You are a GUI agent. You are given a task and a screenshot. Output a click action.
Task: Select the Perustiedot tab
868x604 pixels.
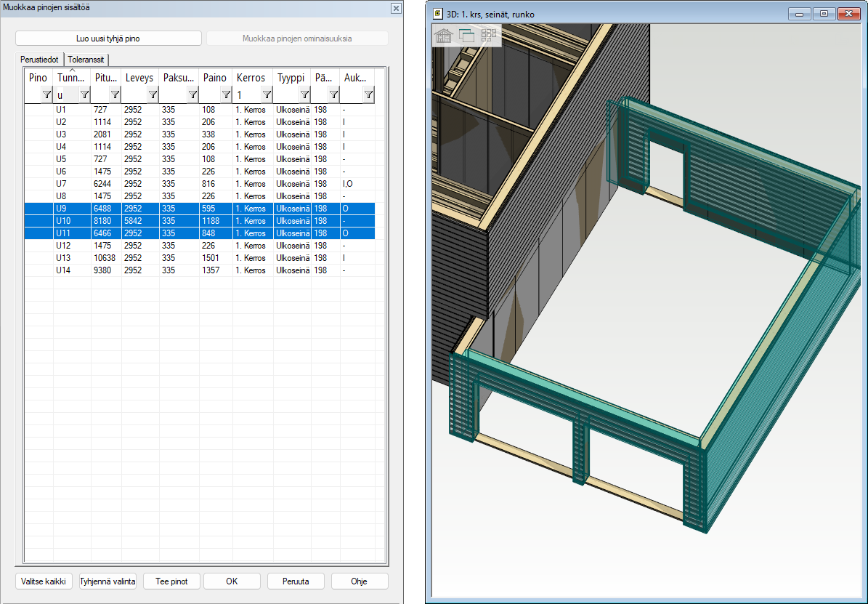point(39,60)
